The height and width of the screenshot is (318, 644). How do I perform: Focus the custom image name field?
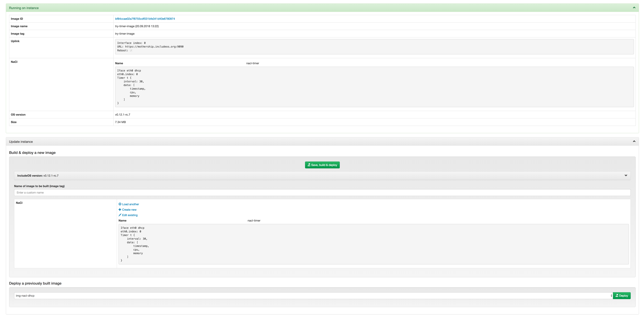[322, 193]
